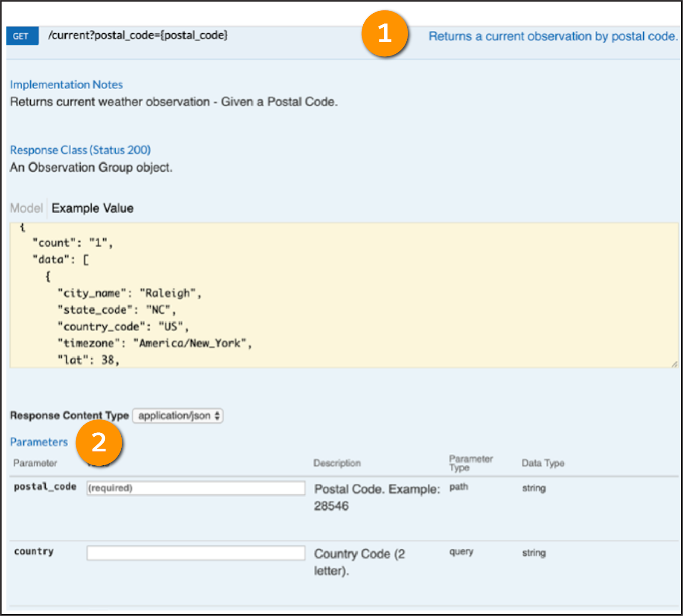Click '/current?postal_code={postal_code}' endpoint text
This screenshot has height=616, width=683.
point(139,36)
